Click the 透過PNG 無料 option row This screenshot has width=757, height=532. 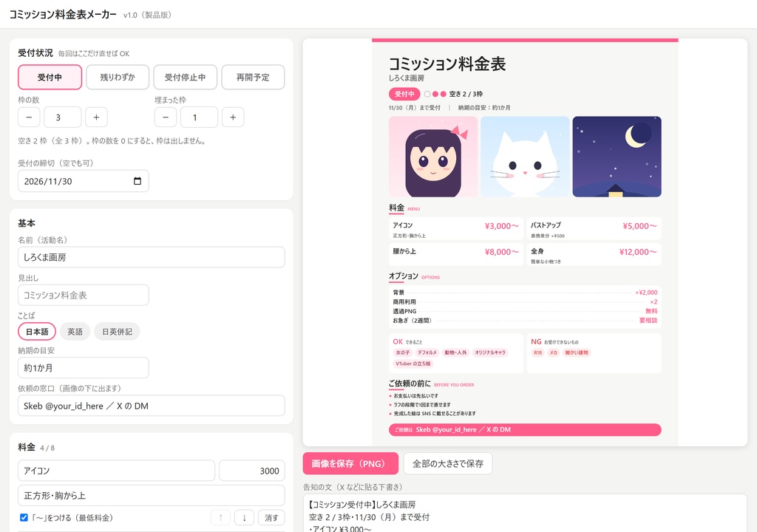(x=525, y=311)
